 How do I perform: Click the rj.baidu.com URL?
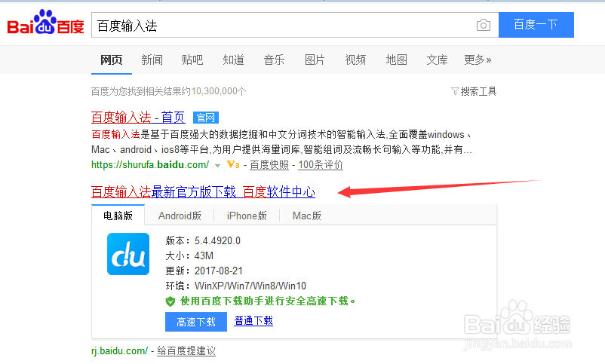point(119,351)
